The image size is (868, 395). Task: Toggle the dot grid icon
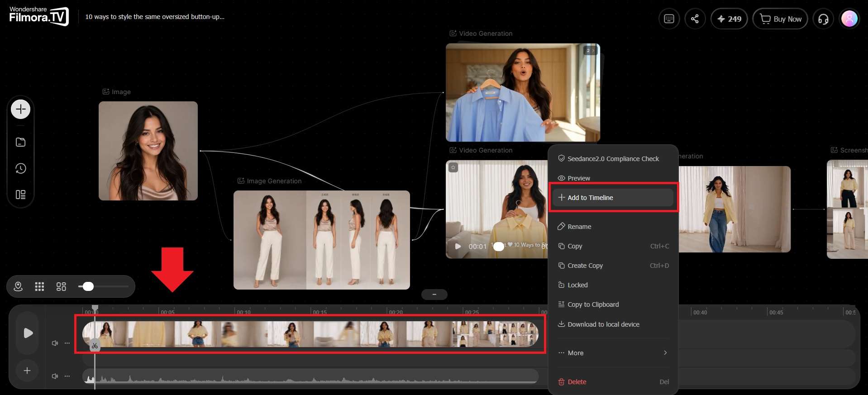pos(39,286)
